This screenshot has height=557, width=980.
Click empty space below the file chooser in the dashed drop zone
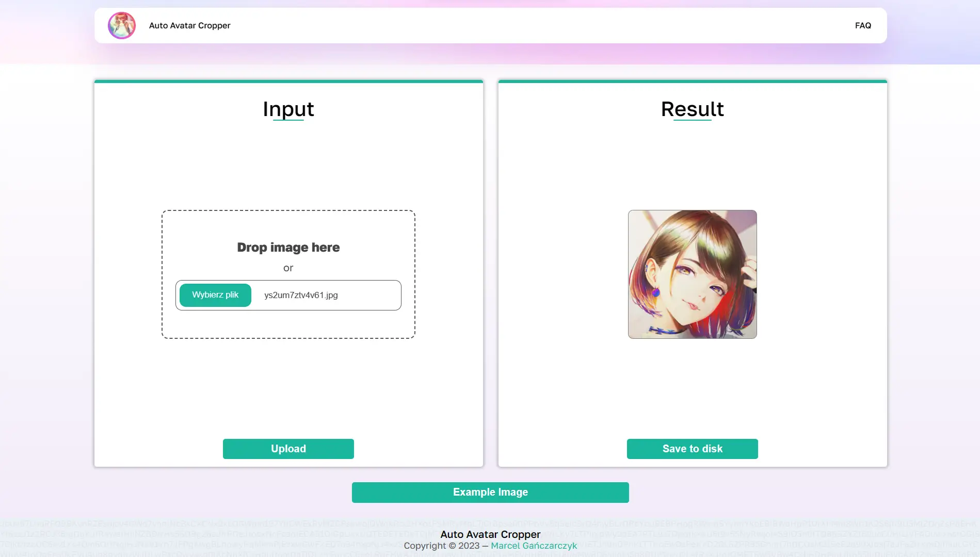pyautogui.click(x=288, y=324)
